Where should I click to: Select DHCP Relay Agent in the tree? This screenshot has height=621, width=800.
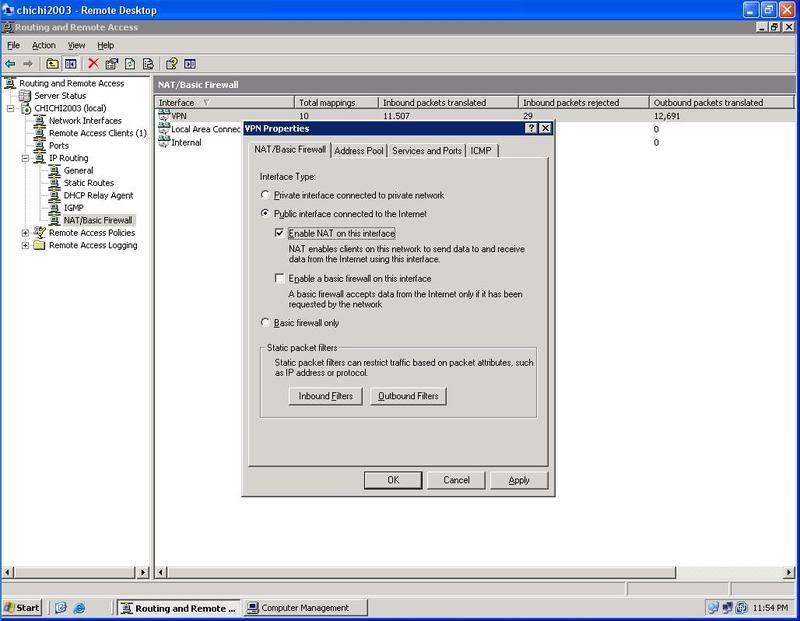pyautogui.click(x=98, y=195)
